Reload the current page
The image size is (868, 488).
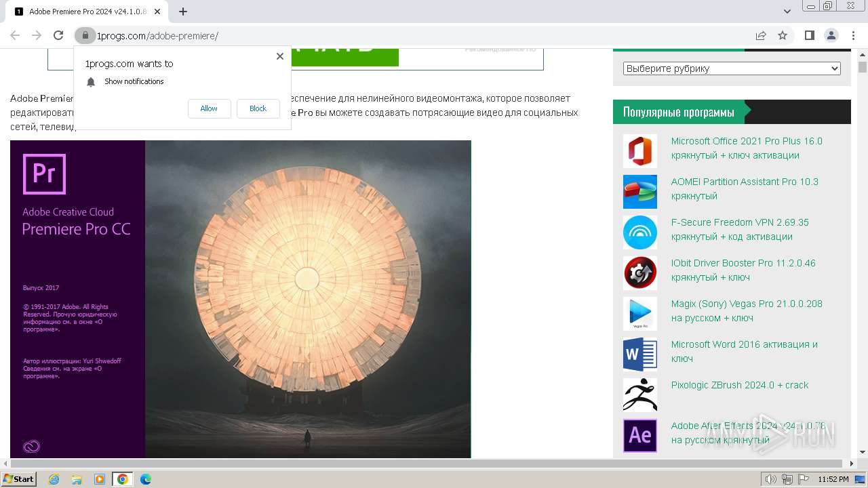point(58,35)
